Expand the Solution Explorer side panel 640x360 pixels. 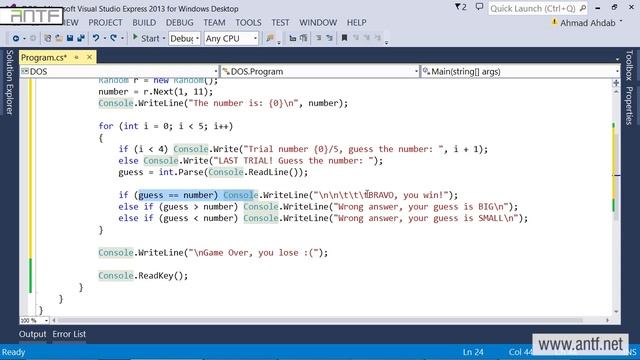coord(10,82)
